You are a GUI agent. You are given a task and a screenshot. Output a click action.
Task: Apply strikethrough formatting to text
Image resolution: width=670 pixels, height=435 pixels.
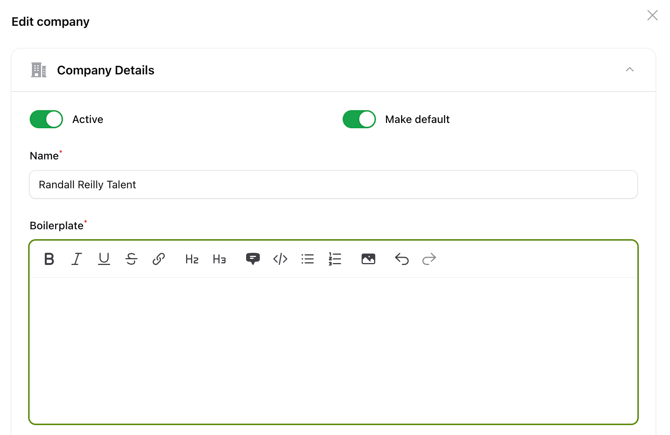coord(131,259)
